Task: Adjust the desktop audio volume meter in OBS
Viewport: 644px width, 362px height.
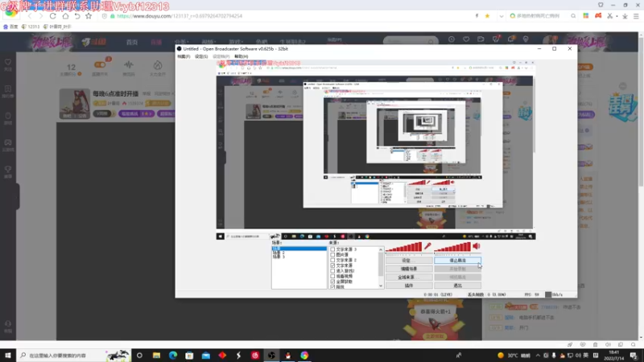Action: click(x=452, y=247)
